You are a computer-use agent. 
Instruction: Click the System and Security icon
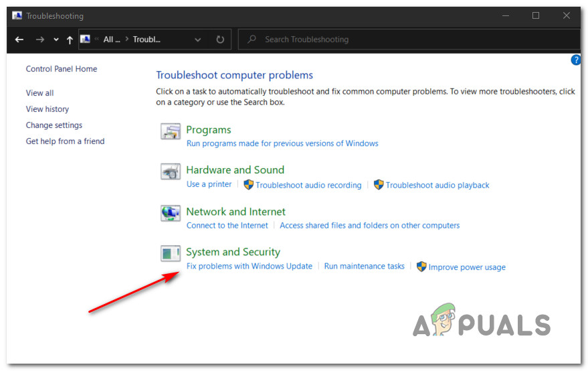[x=171, y=253]
